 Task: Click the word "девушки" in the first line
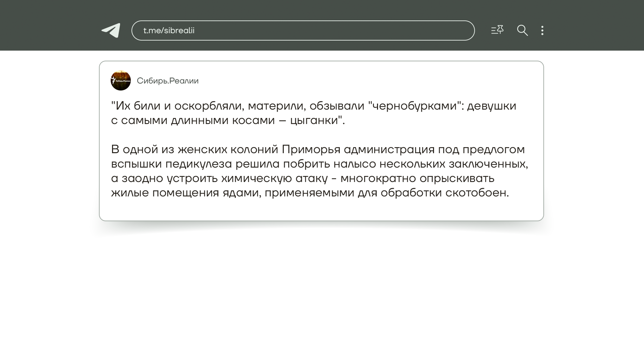491,106
